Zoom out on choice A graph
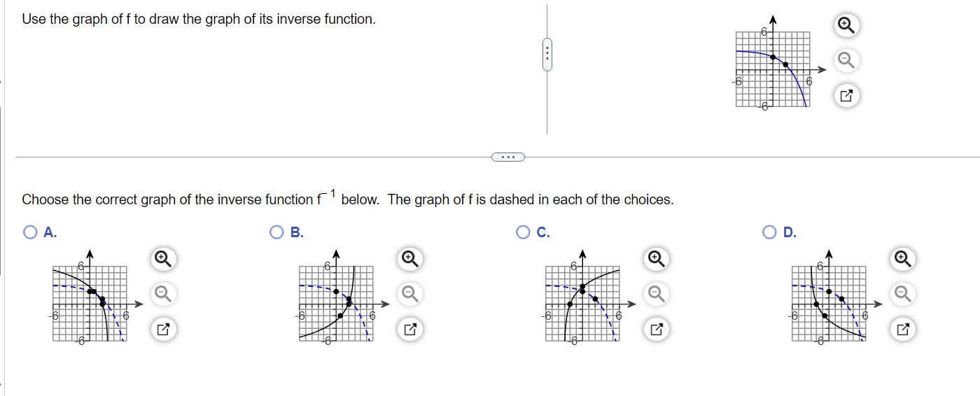The height and width of the screenshot is (396, 980). click(162, 294)
